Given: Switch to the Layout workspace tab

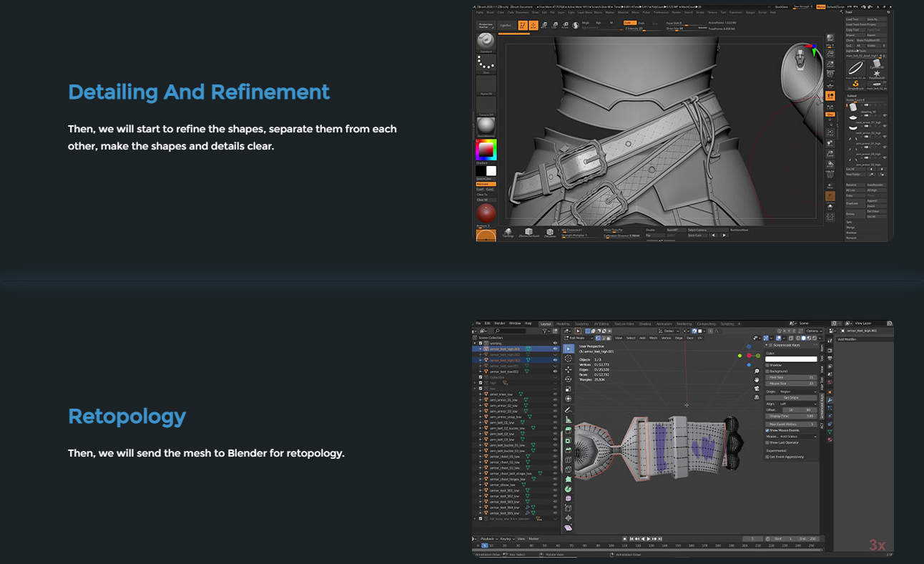Looking at the screenshot, I should [x=546, y=324].
